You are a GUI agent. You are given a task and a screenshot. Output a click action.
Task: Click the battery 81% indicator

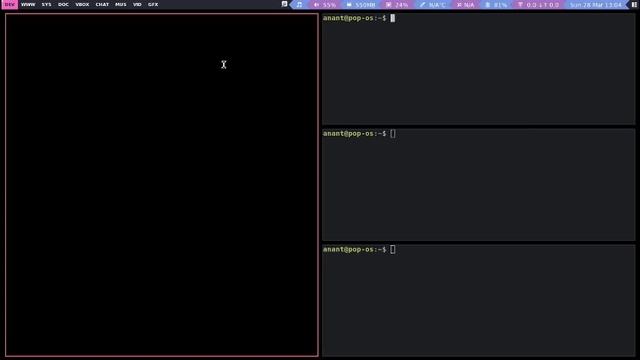pos(496,5)
